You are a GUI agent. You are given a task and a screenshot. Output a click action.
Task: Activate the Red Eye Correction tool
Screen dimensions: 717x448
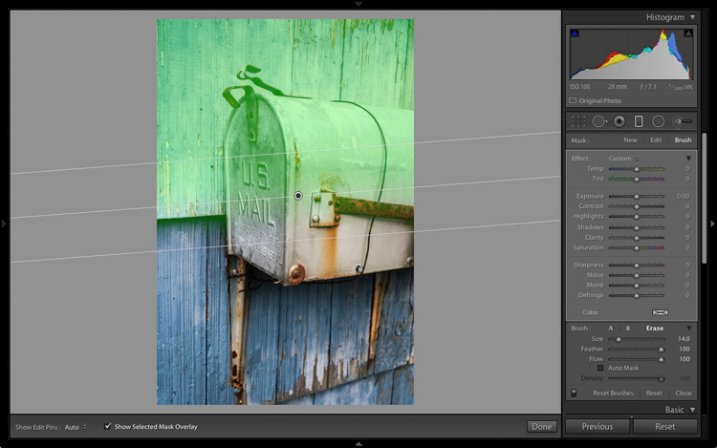(x=618, y=121)
